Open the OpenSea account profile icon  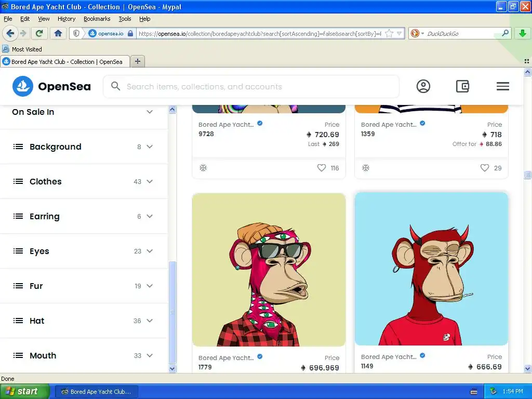(423, 86)
